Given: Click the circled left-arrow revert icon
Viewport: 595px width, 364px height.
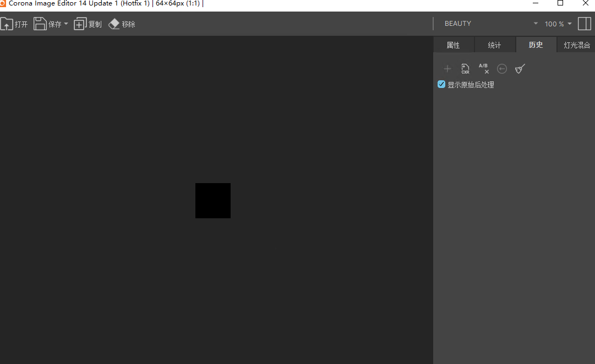Looking at the screenshot, I should coord(501,69).
